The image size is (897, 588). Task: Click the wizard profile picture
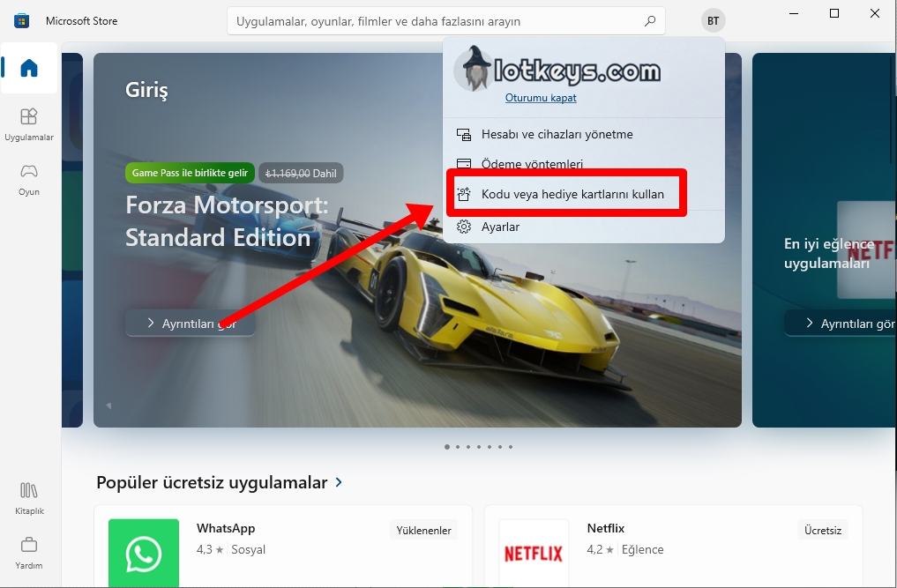coord(476,70)
